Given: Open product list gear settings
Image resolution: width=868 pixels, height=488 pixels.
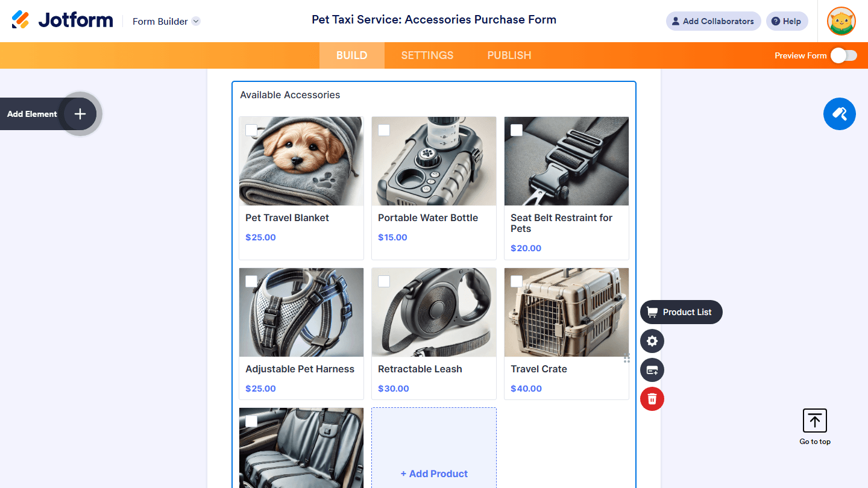Looking at the screenshot, I should click(652, 341).
